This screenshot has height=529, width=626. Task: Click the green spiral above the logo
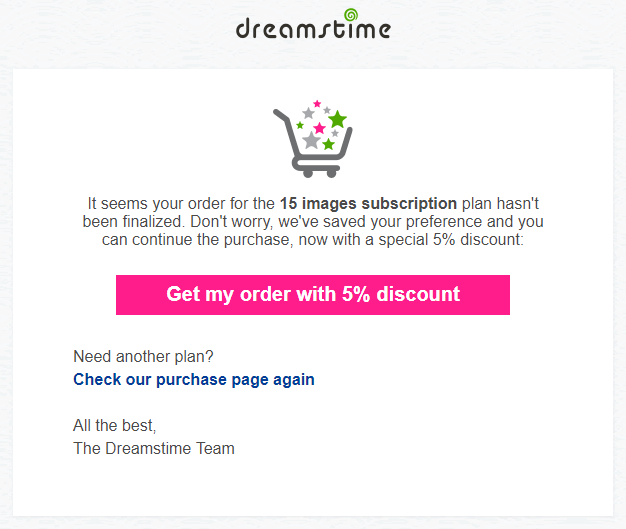(351, 14)
